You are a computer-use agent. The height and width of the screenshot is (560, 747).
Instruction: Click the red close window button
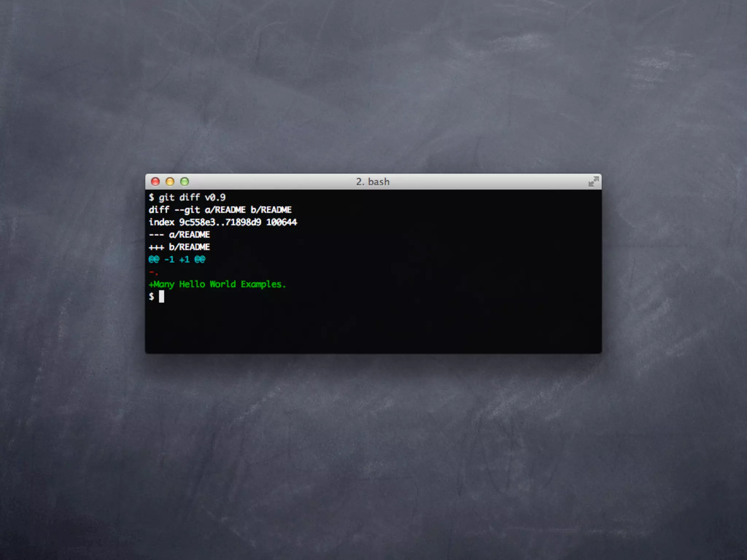pos(155,182)
